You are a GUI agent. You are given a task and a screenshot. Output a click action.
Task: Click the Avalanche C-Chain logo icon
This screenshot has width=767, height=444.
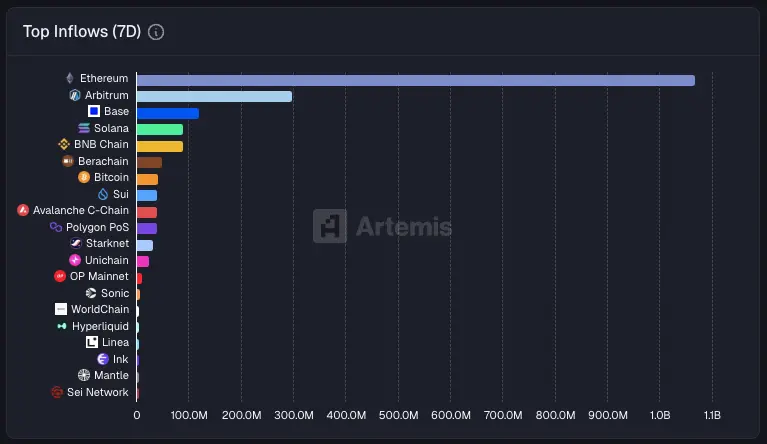(x=23, y=210)
